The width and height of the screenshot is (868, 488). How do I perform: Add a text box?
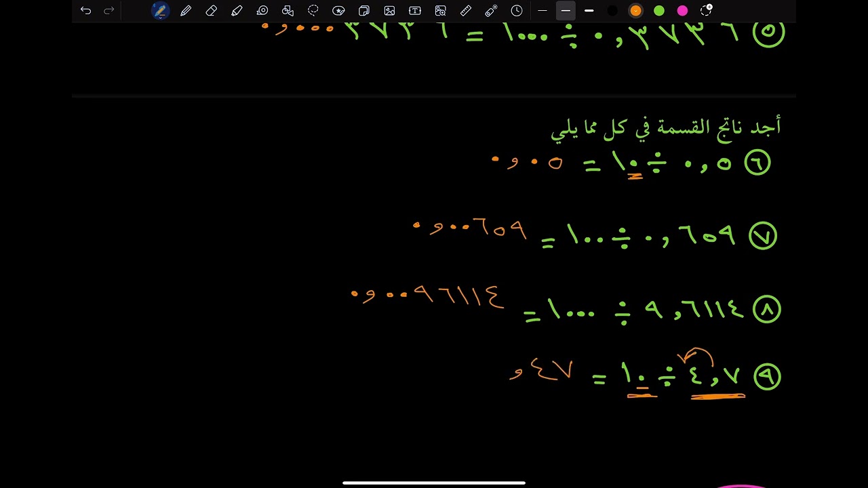pos(414,10)
